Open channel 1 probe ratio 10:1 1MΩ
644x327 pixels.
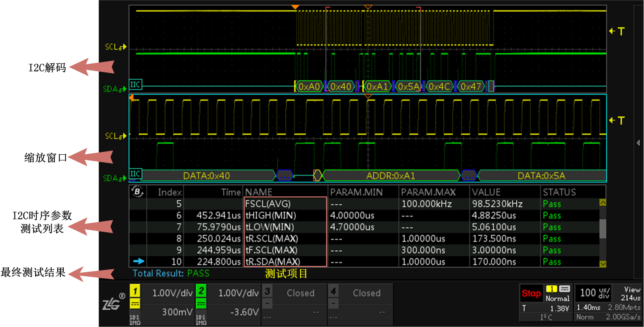[x=135, y=320]
